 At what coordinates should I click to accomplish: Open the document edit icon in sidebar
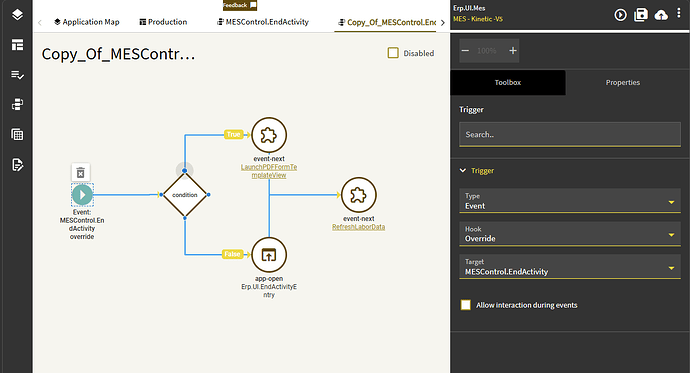click(17, 165)
